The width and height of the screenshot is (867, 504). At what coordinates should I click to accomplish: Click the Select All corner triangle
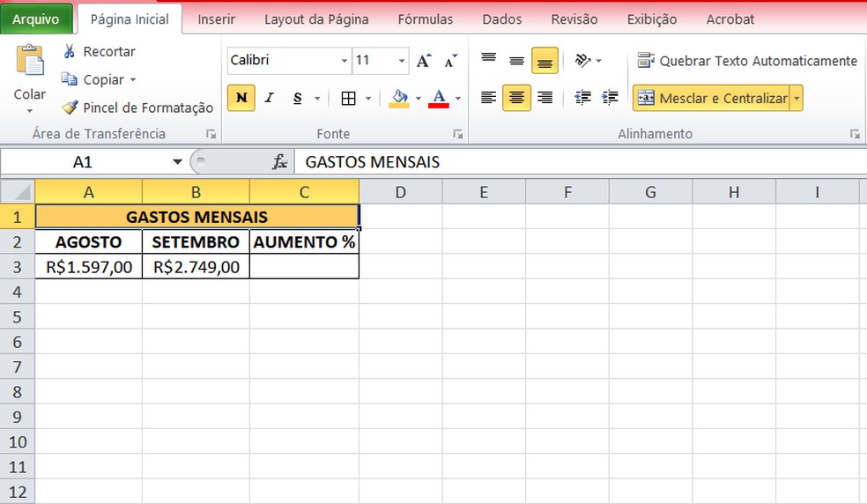(17, 192)
